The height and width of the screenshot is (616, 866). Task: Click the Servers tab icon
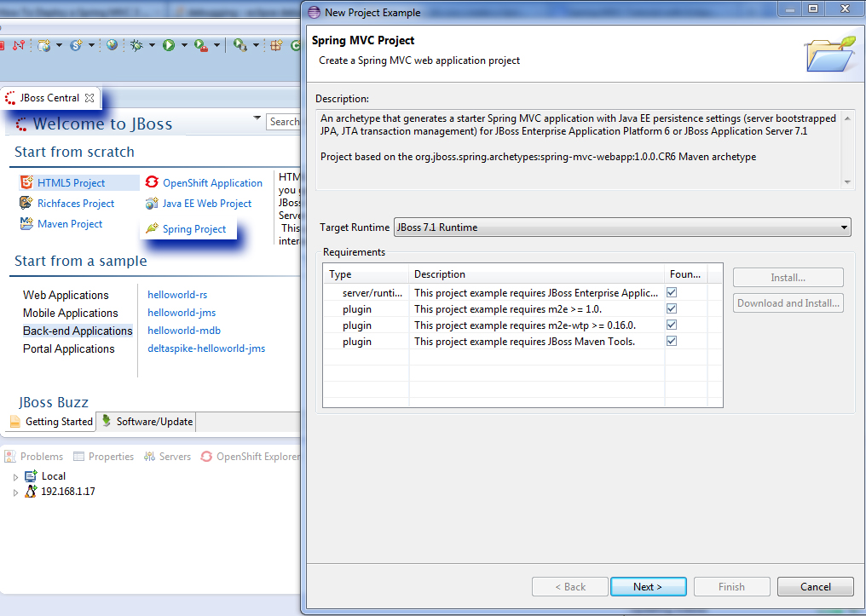click(x=149, y=456)
